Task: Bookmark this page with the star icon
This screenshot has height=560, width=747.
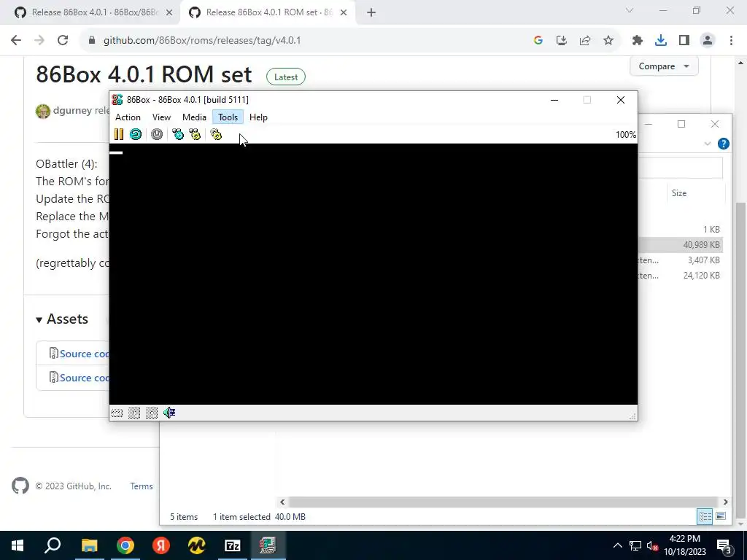Action: (x=608, y=41)
